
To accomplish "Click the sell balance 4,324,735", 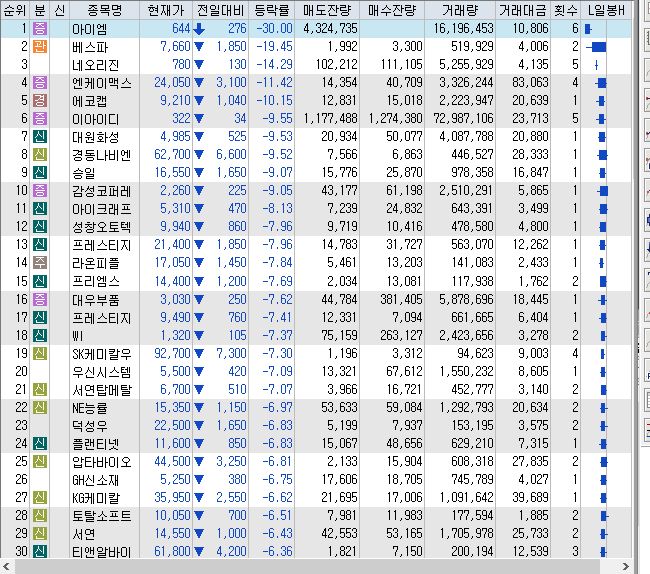I will point(330,29).
